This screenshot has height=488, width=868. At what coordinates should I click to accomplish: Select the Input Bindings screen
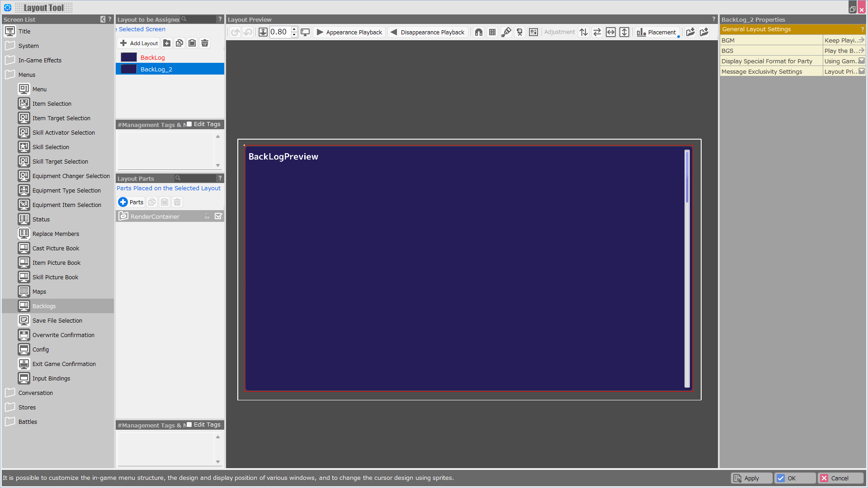[x=58, y=378]
